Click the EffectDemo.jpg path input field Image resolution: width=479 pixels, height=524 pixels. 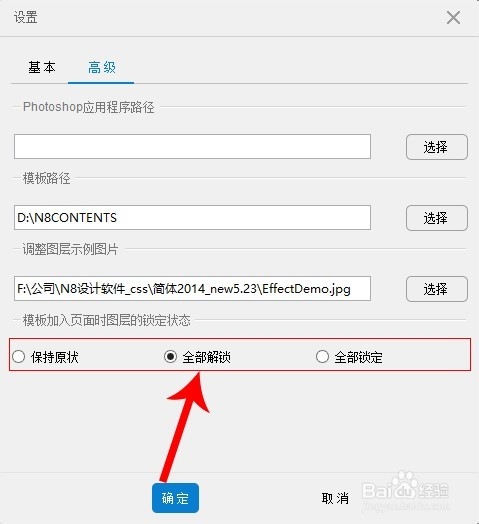(x=192, y=288)
